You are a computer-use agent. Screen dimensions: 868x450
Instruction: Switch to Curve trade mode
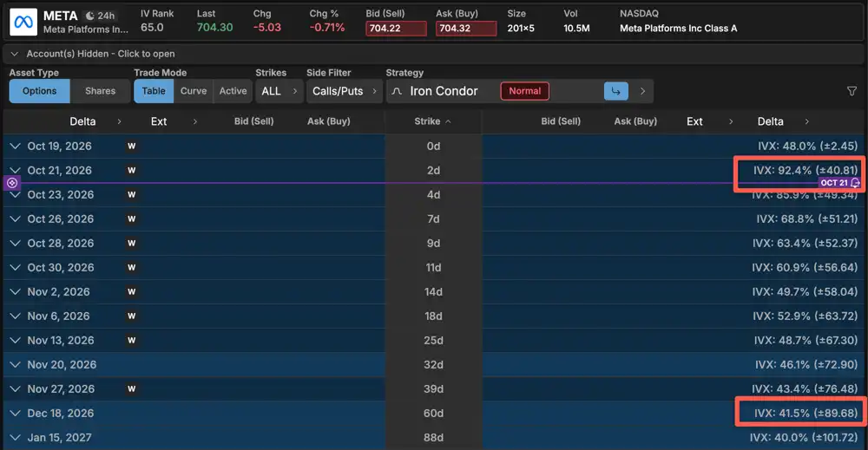[194, 91]
